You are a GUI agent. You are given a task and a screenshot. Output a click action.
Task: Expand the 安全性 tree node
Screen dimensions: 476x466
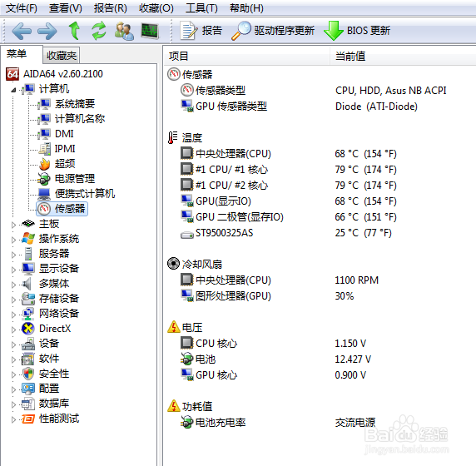[x=13, y=374]
